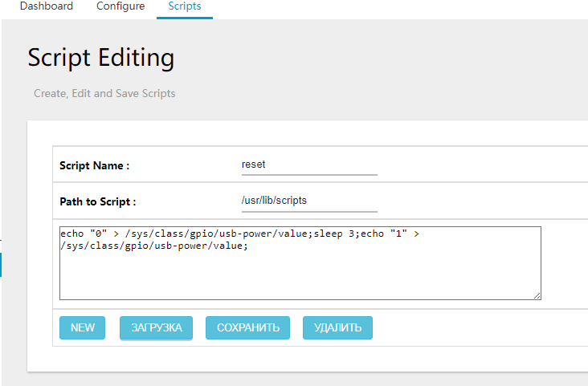This screenshot has width=588, height=386.
Task: Click the "Script Name :" label
Action: click(x=95, y=165)
